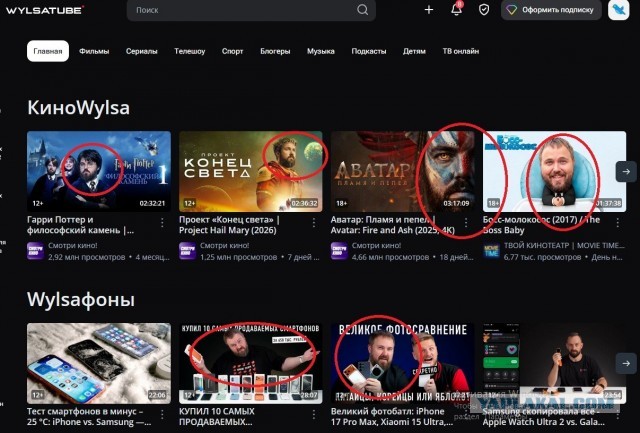The height and width of the screenshot is (433, 640).
Task: Click ТВОЙ КИНОТЕАТР | MOVIE TIME channel name
Action: [564, 246]
